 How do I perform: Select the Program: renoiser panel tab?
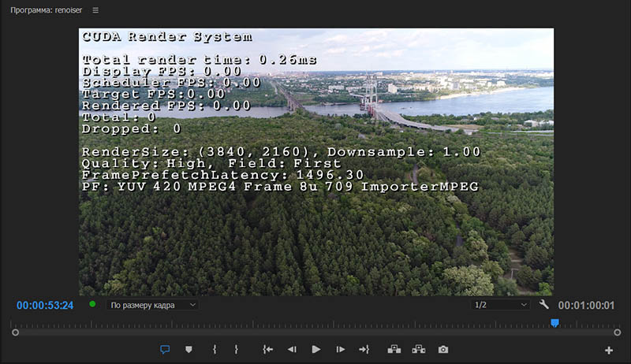[x=46, y=10]
